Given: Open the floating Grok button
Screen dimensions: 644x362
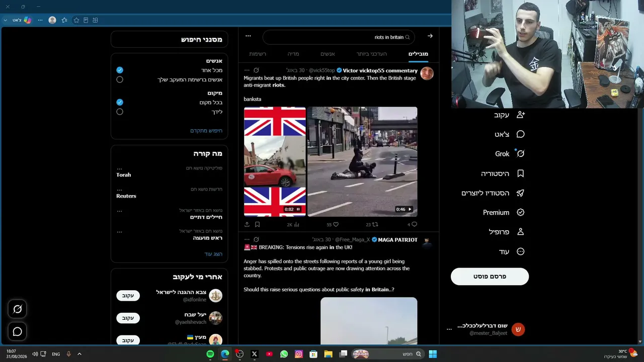Looking at the screenshot, I should pos(17,309).
